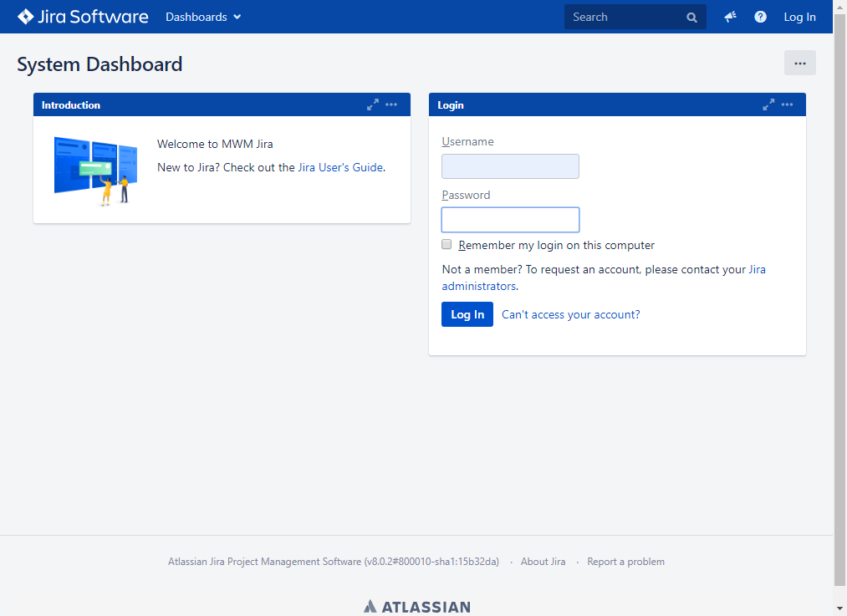Open the Jira User's Guide link
This screenshot has height=616, width=847.
click(340, 167)
